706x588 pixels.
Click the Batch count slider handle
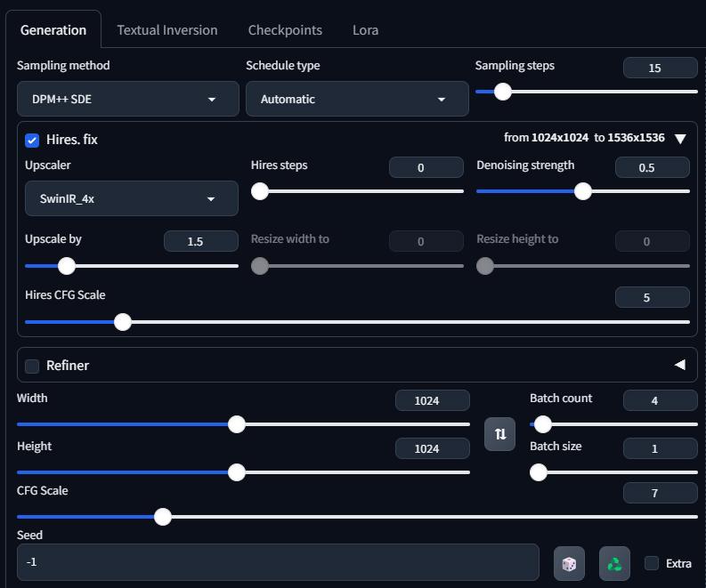click(542, 424)
